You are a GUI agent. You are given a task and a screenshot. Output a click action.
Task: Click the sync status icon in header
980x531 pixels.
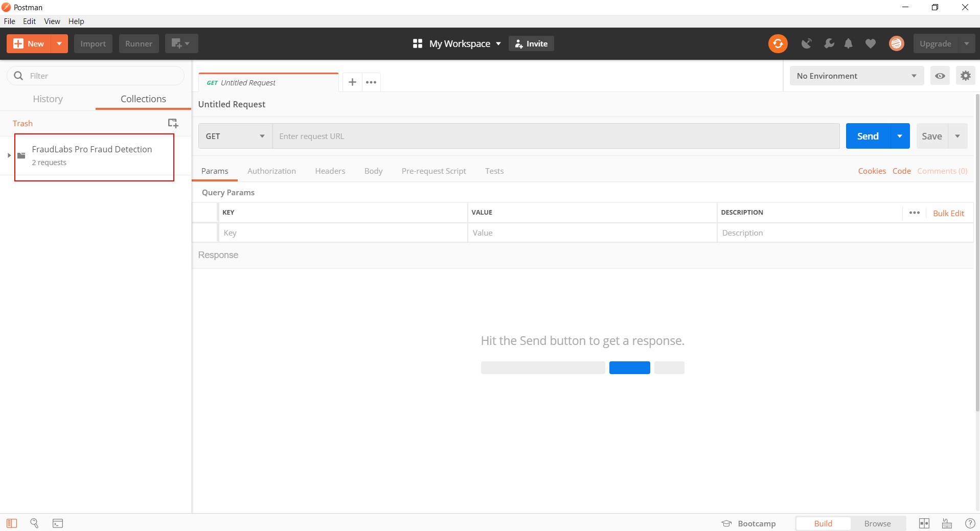pos(778,43)
